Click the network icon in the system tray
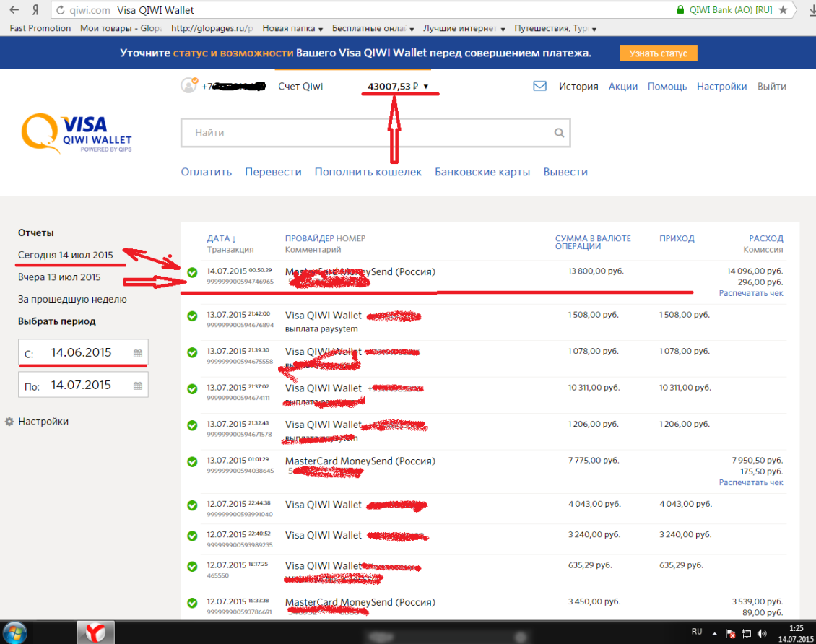 [746, 633]
